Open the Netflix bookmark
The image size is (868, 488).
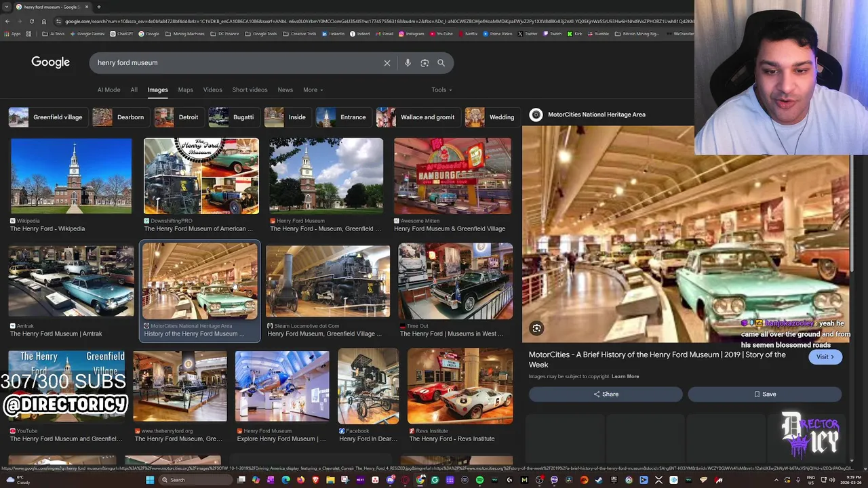click(469, 34)
